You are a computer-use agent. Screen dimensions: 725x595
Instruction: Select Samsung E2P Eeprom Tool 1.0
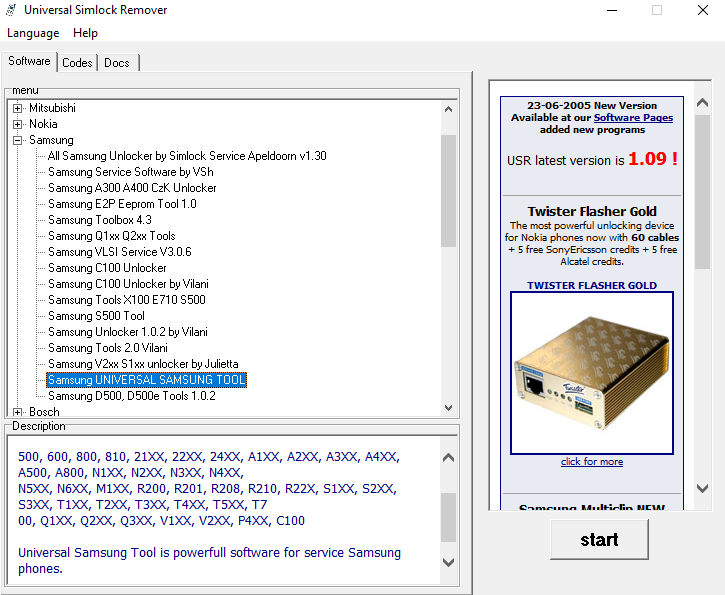pyautogui.click(x=122, y=204)
